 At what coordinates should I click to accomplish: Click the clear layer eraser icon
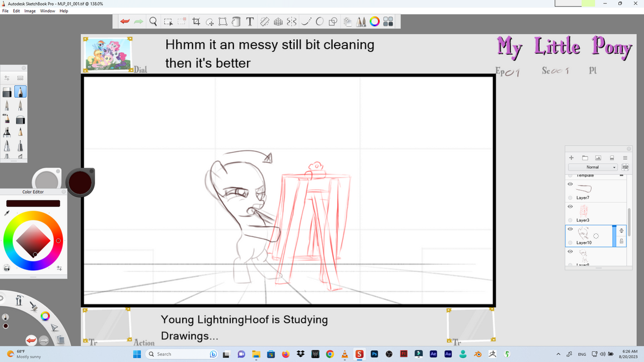click(x=612, y=158)
